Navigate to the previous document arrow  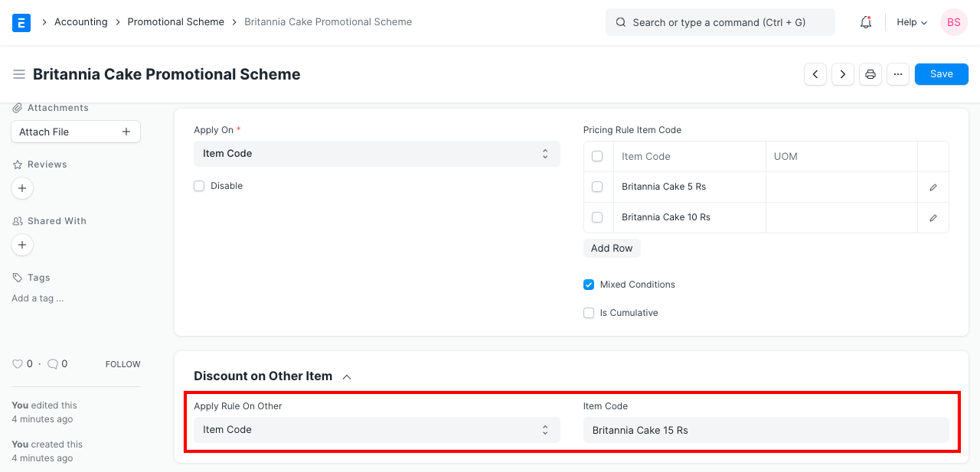[x=815, y=73]
